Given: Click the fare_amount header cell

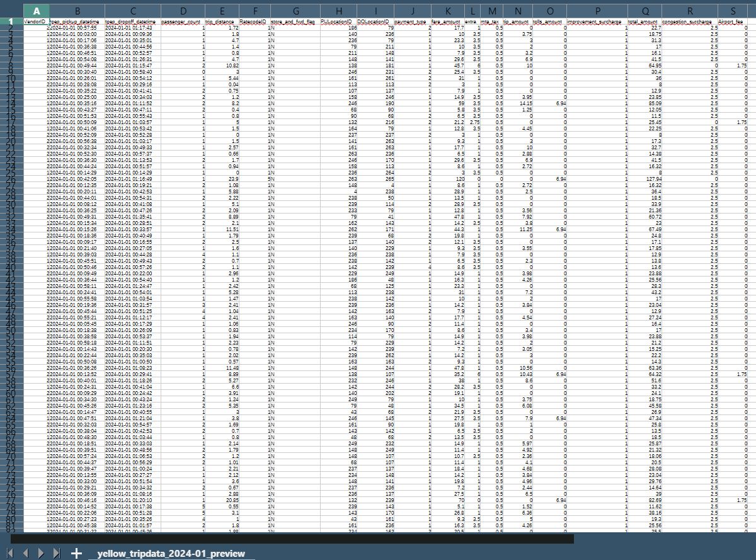Looking at the screenshot, I should click(449, 21).
